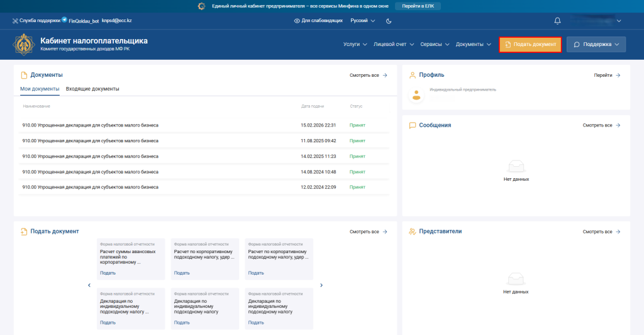Click the Messages panel chat icon
Image resolution: width=644 pixels, height=335 pixels.
point(413,125)
